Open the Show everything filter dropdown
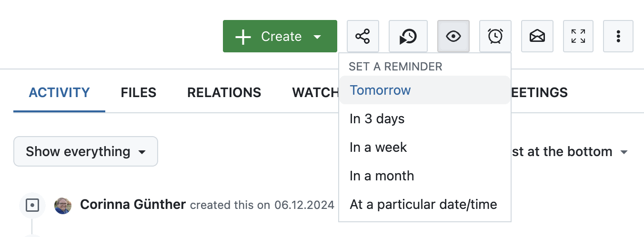 click(86, 152)
